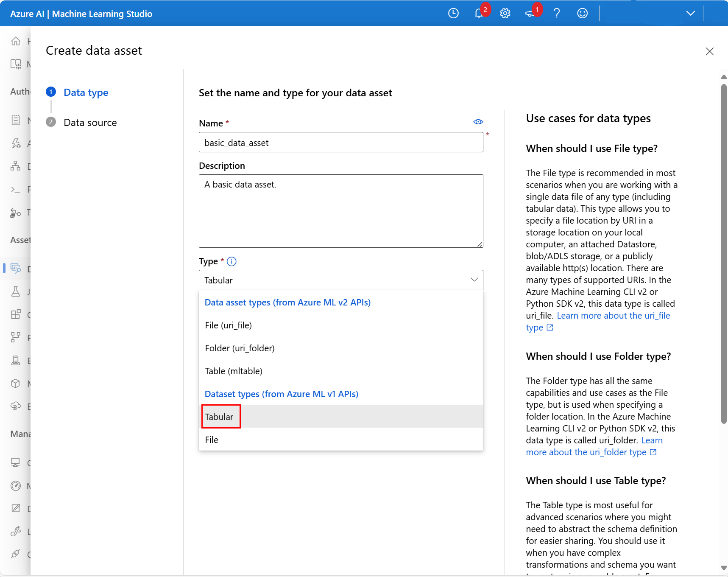Click the Type info tooltip icon

[x=232, y=261]
